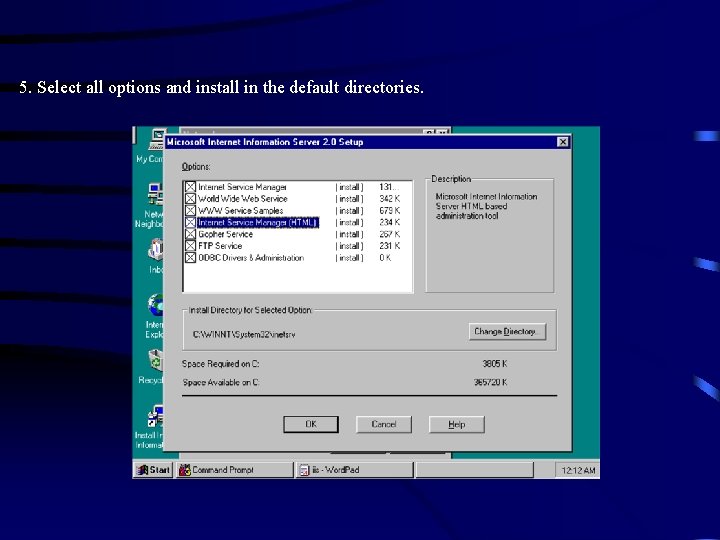The width and height of the screenshot is (720, 540).
Task: Toggle Gopher Service checkbox
Action: pos(190,234)
